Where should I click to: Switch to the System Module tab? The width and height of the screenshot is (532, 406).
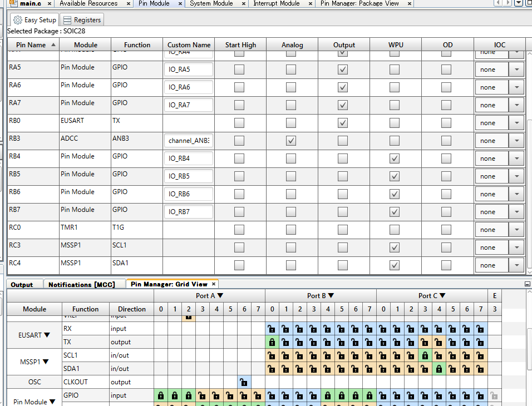[211, 3]
